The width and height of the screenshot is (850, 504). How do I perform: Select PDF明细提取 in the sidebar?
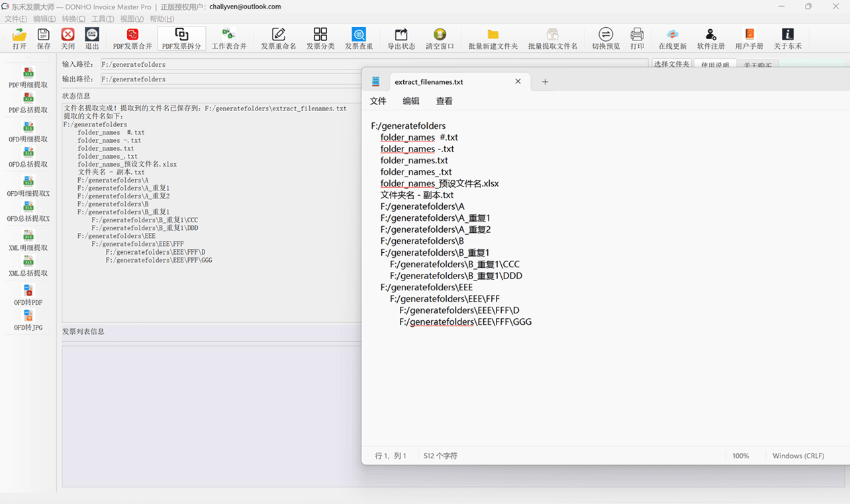coord(28,78)
